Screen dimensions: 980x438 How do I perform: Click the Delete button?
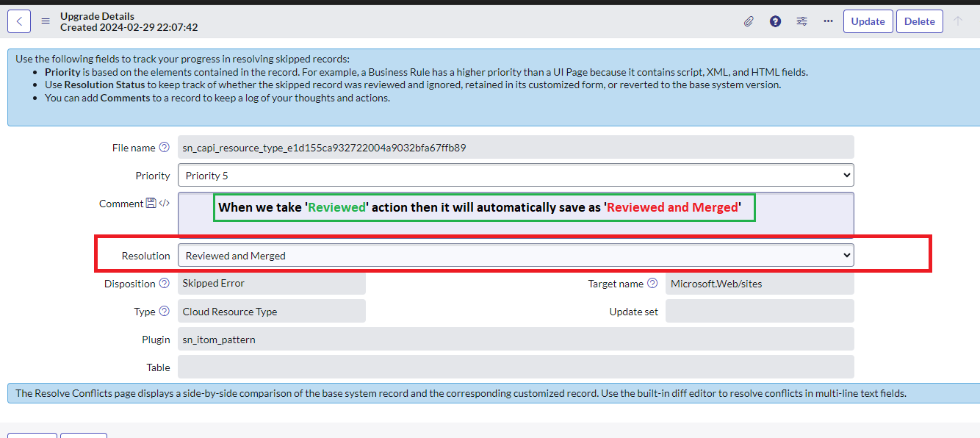click(x=919, y=21)
